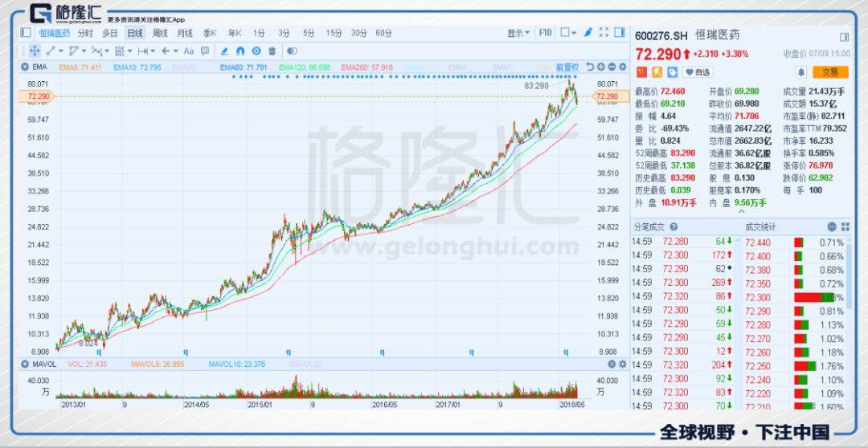868x448 pixels.
Task: Enter fullscreen chart mode
Action: (603, 33)
